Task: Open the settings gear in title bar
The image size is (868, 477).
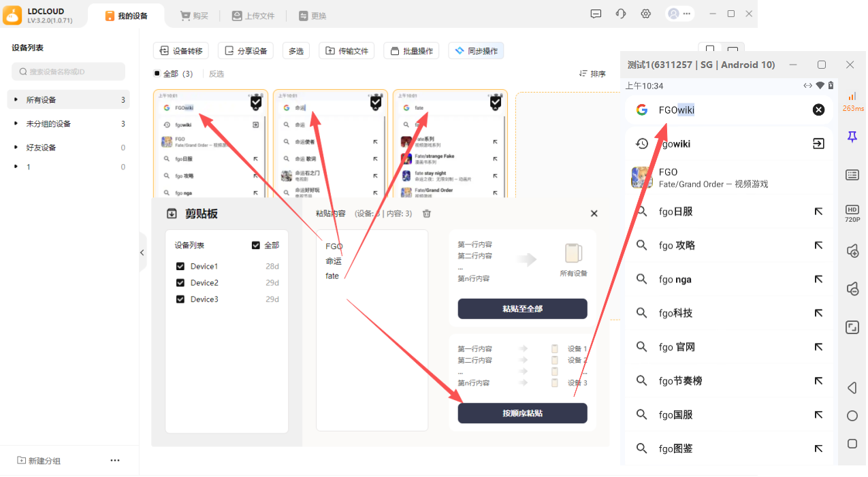Action: tap(645, 14)
